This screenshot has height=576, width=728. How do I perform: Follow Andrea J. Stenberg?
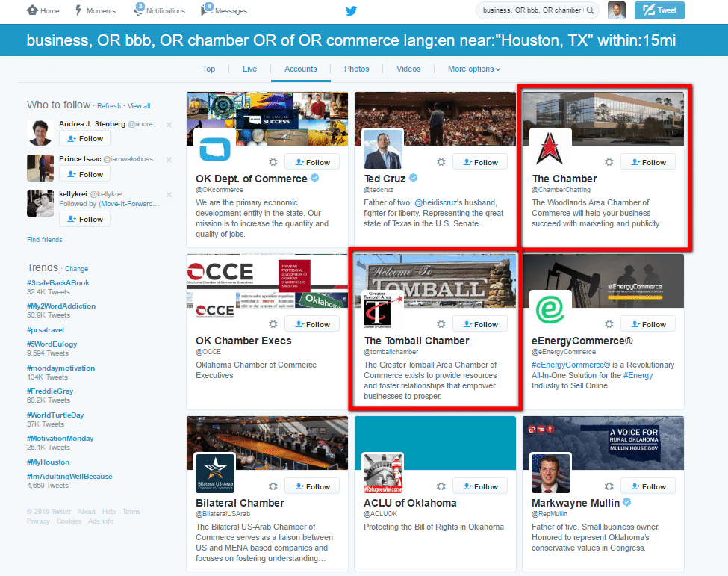pos(84,138)
